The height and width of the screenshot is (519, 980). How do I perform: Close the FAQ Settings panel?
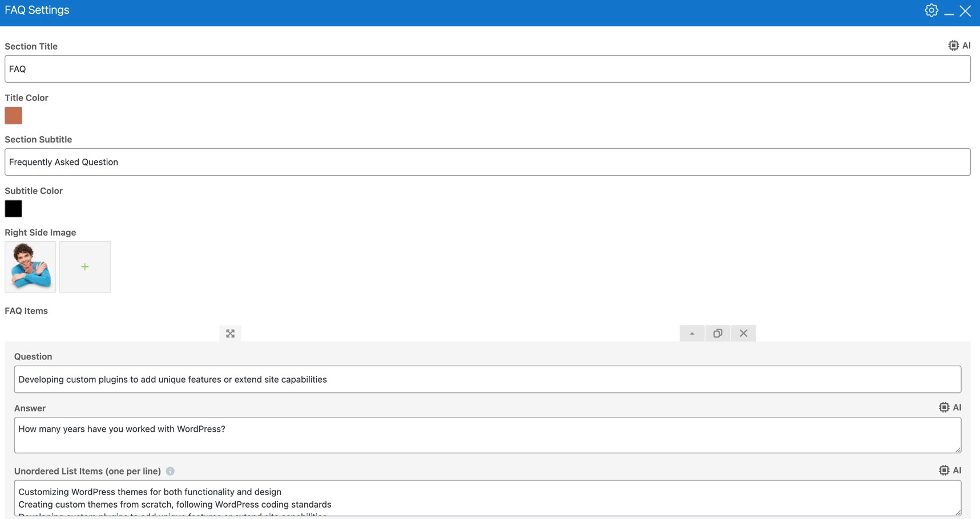tap(965, 11)
